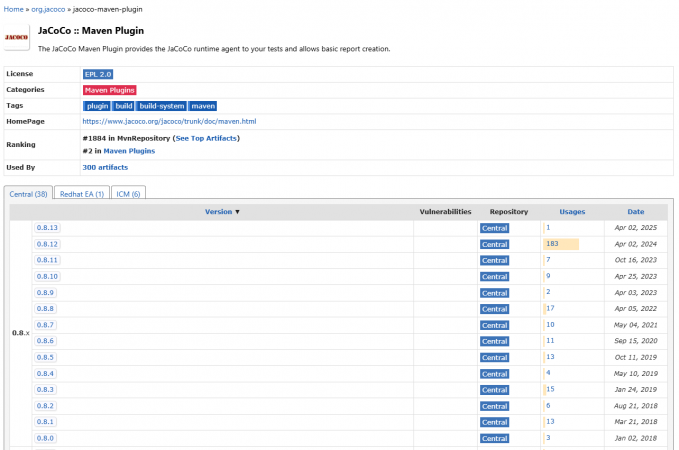Open version 0.8.3

click(x=45, y=390)
